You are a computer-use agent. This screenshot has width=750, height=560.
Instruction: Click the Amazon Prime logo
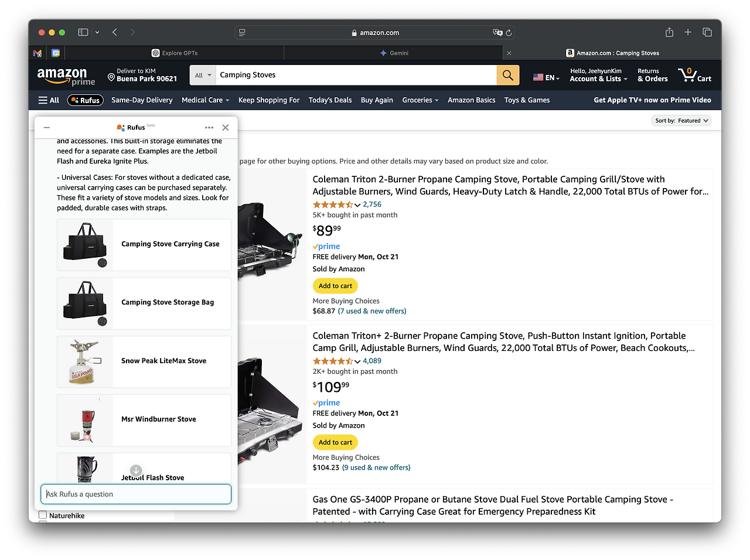[66, 76]
